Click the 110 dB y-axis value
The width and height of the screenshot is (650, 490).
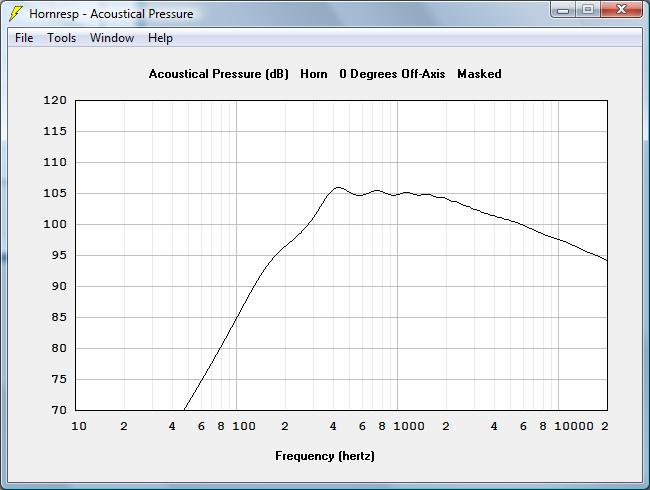[55, 162]
